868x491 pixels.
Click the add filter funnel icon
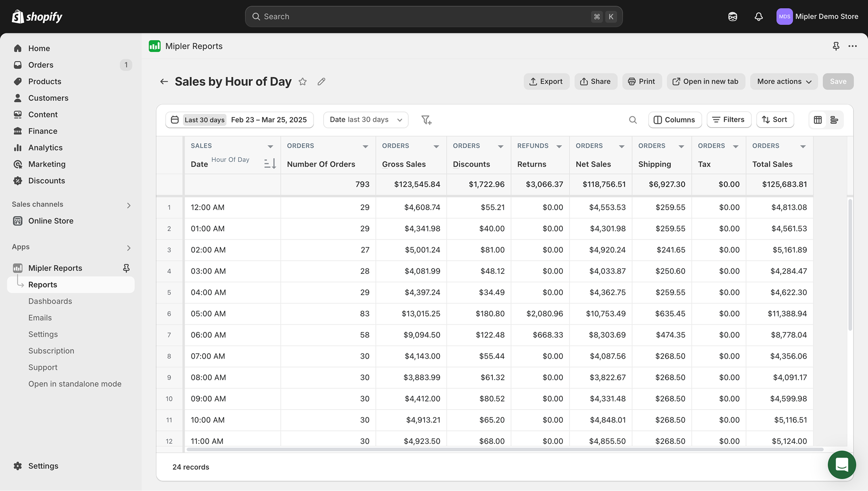426,120
